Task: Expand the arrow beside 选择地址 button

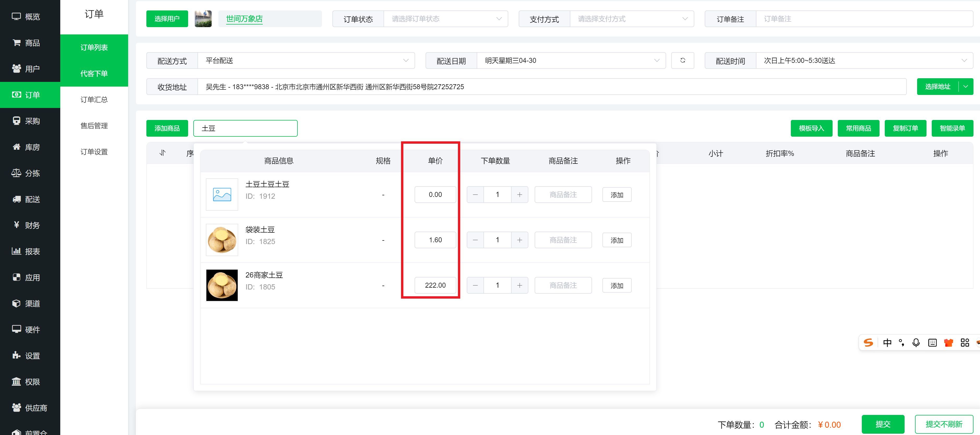Action: [x=966, y=87]
